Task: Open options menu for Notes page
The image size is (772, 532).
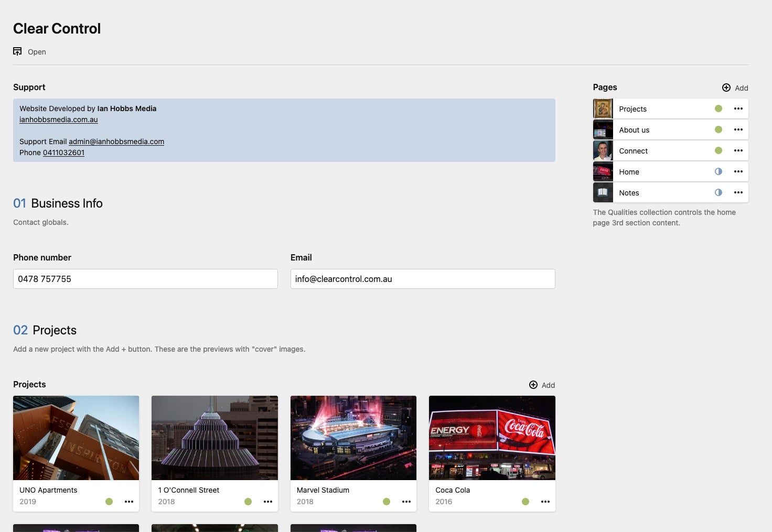Action: point(738,192)
